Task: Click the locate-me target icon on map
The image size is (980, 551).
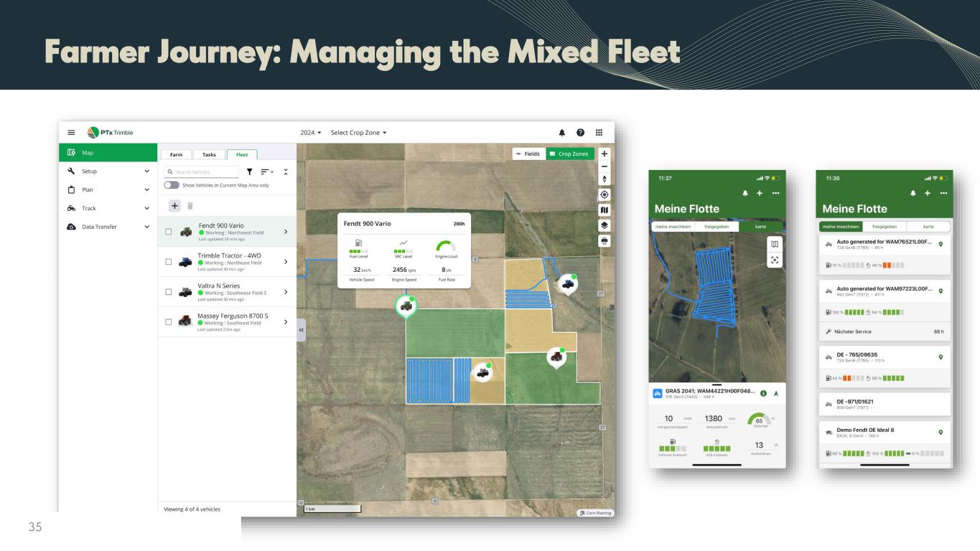Action: [605, 194]
